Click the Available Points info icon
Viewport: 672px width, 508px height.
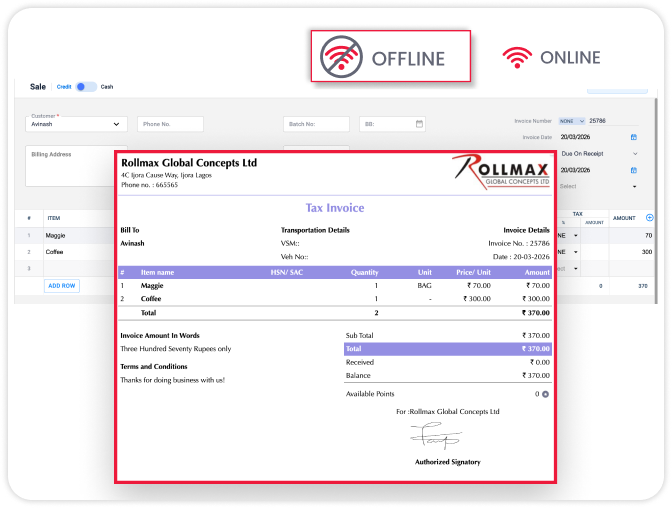click(x=545, y=394)
